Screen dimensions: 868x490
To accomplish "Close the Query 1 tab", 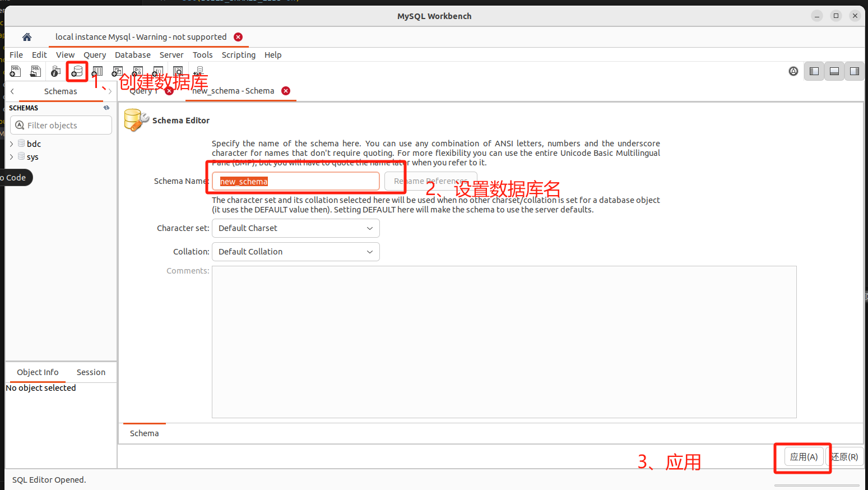I will (x=169, y=91).
